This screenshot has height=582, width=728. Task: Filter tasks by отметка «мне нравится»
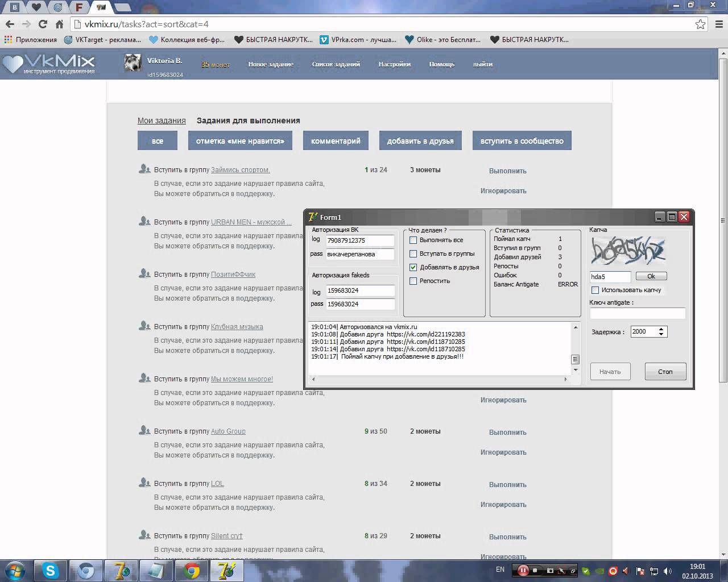click(240, 141)
